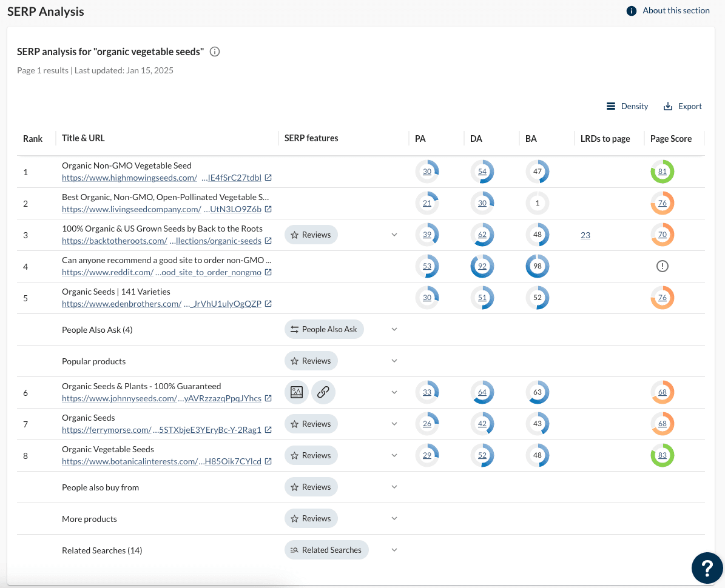Image resolution: width=725 pixels, height=588 pixels.
Task: Click the help question mark bubble
Action: 707,568
